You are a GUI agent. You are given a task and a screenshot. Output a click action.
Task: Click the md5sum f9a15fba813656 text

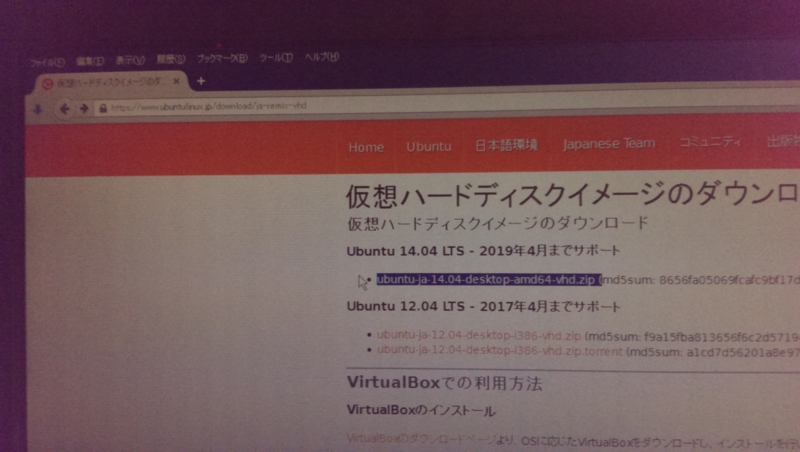692,337
